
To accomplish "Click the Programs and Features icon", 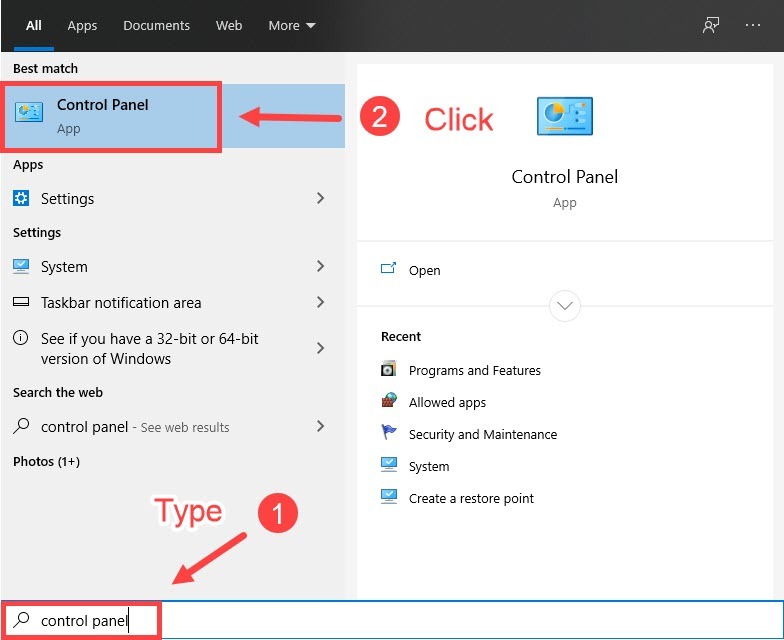I will pos(388,369).
